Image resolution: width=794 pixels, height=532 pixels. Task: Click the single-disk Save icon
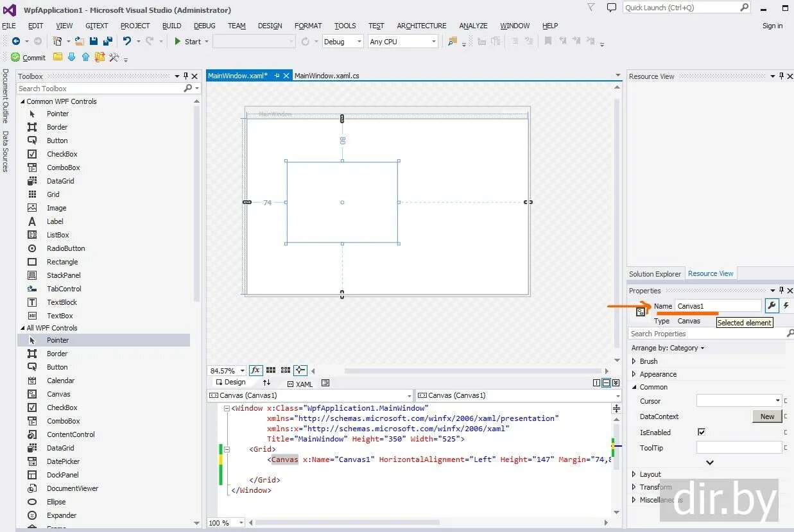[x=94, y=41]
